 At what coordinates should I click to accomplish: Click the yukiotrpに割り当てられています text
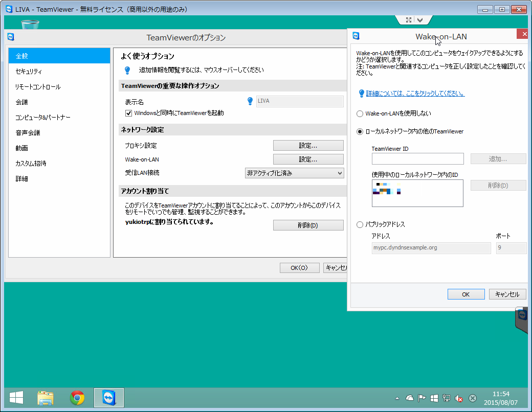point(169,222)
